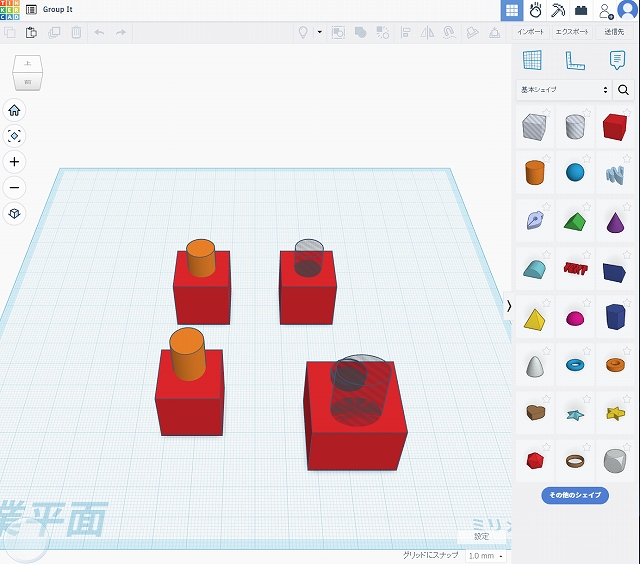Zoom out with the minus icon
Screen dimensions: 640x564
[14, 188]
